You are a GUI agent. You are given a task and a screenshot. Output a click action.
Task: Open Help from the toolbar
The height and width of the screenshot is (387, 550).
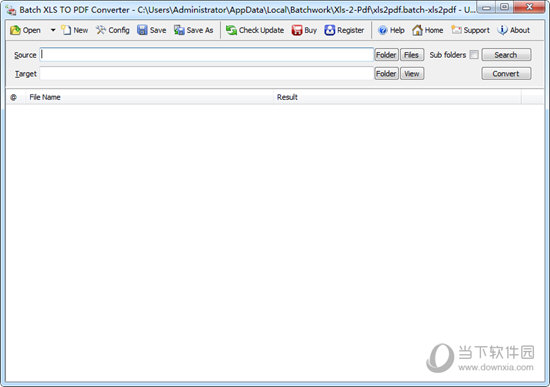pyautogui.click(x=391, y=30)
